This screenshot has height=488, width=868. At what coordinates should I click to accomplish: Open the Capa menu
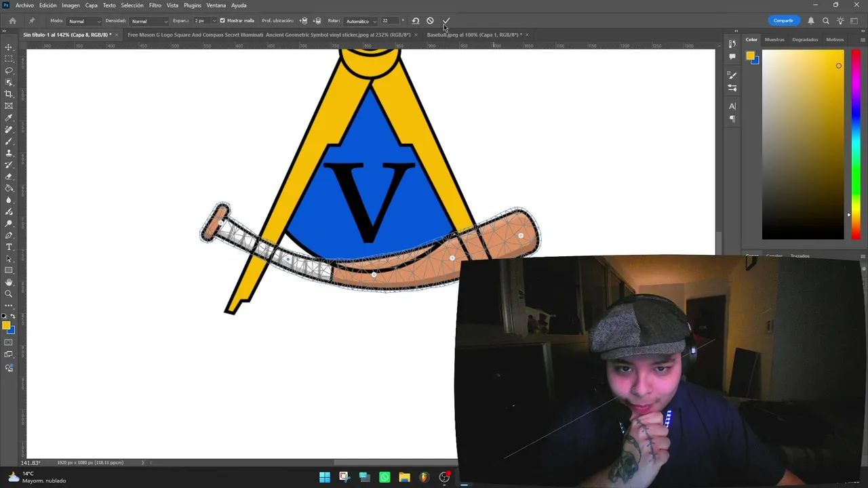coord(92,5)
